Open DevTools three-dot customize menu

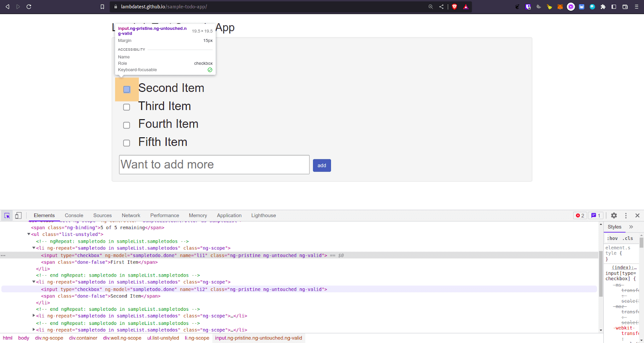(625, 216)
